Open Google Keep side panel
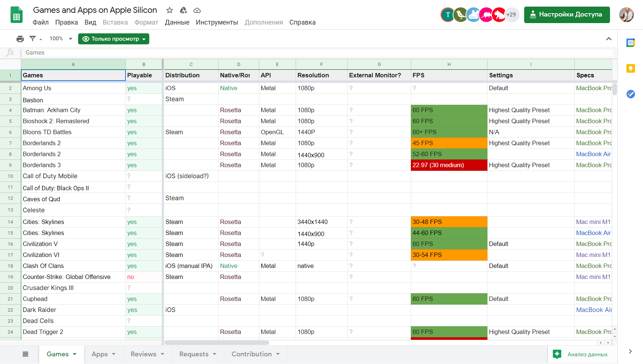This screenshot has height=364, width=643. (631, 68)
